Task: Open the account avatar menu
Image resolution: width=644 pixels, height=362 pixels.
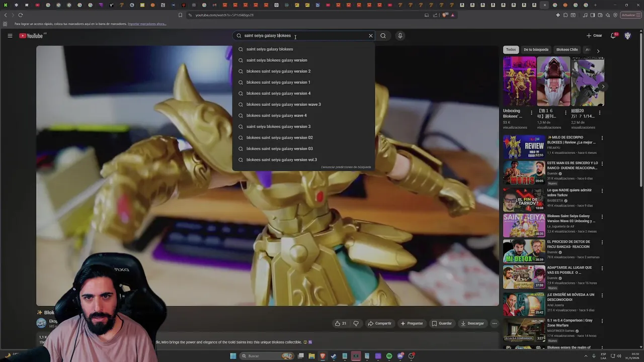Action: (627, 36)
